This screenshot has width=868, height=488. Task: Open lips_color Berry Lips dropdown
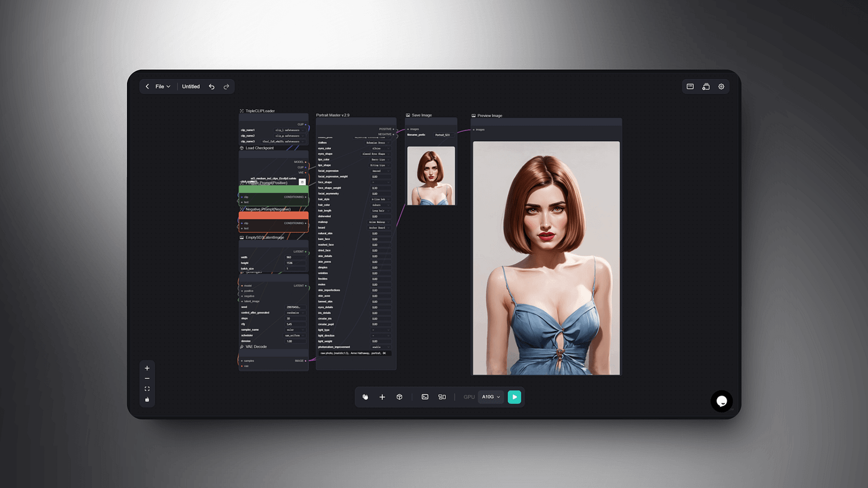coord(380,160)
